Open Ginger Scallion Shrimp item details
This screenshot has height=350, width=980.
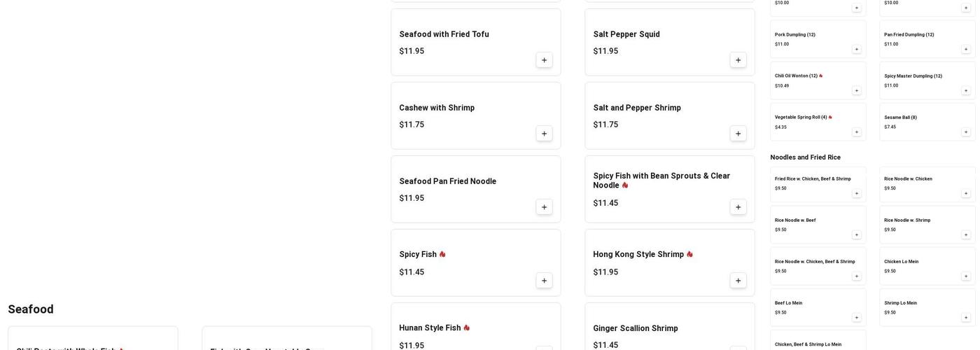pos(635,328)
